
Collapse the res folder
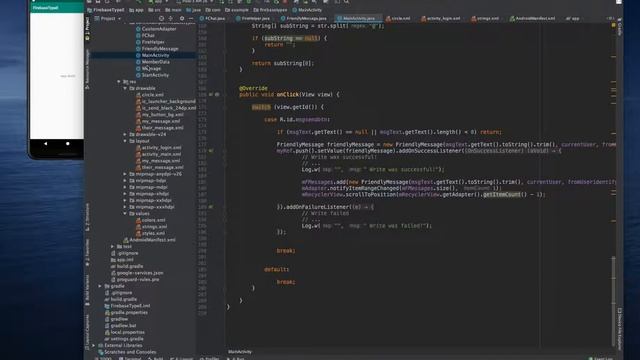[119, 82]
